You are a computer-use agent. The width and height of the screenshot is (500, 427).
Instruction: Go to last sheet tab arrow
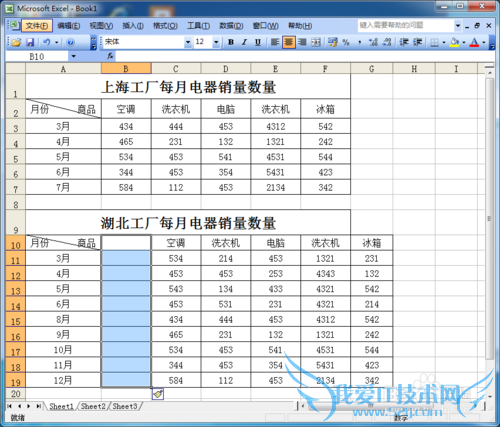(38, 406)
